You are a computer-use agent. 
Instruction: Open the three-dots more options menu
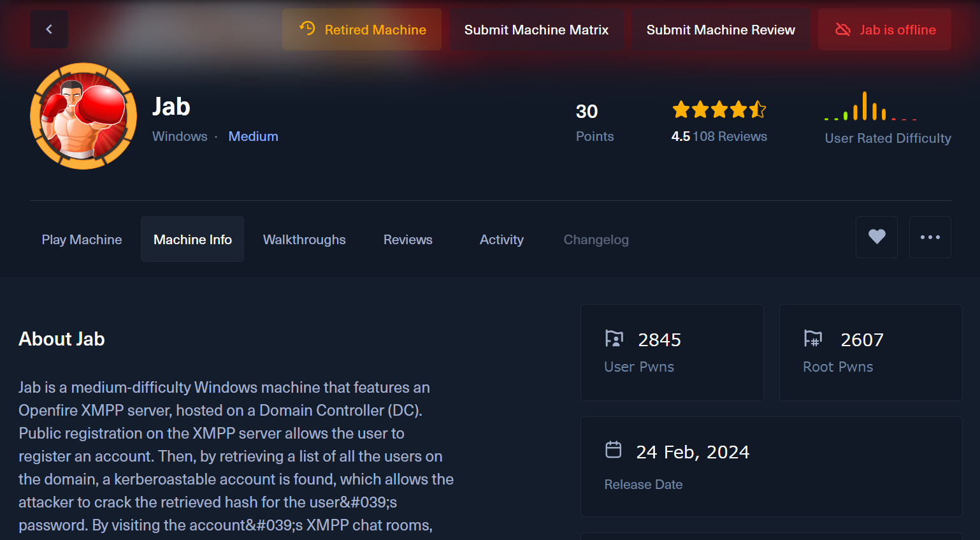tap(930, 237)
